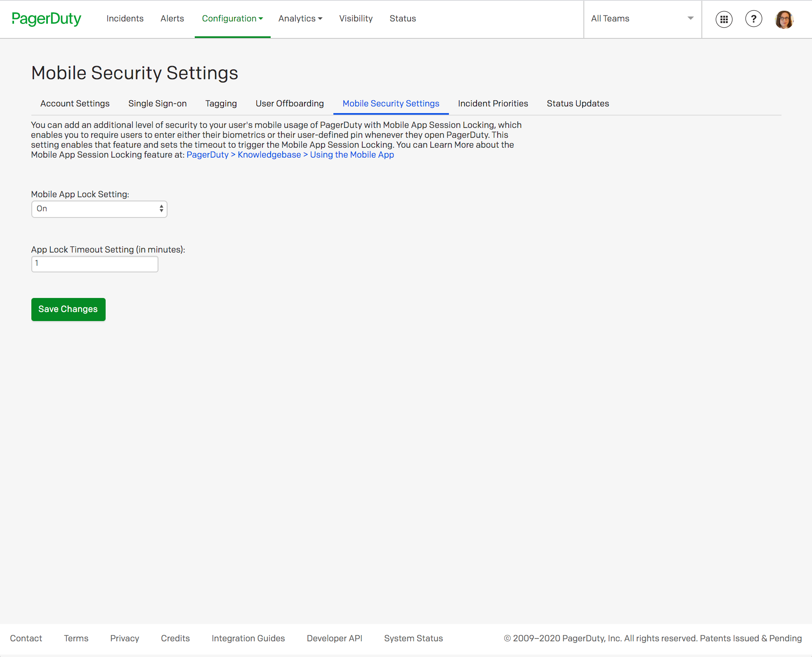Select the Mobile Security Settings tab
This screenshot has width=812, height=657.
pos(391,104)
